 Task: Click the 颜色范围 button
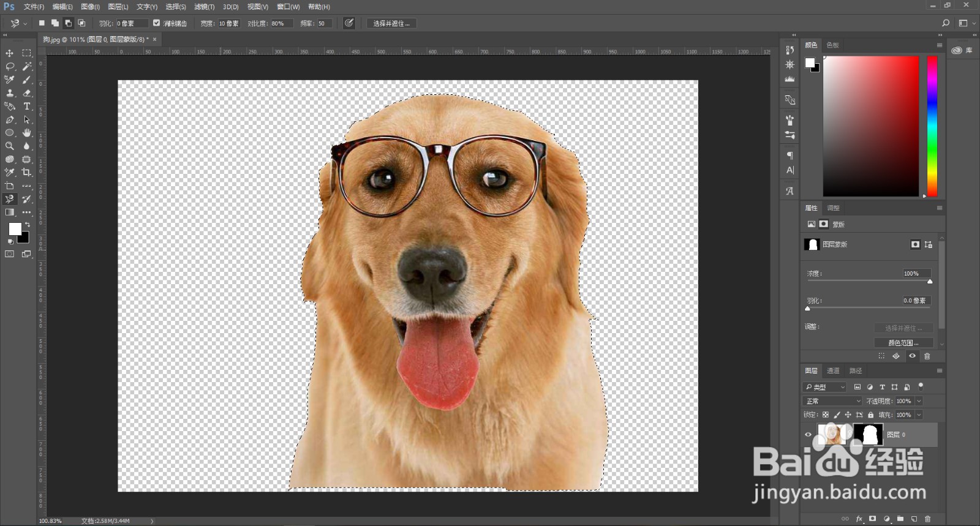pos(903,343)
